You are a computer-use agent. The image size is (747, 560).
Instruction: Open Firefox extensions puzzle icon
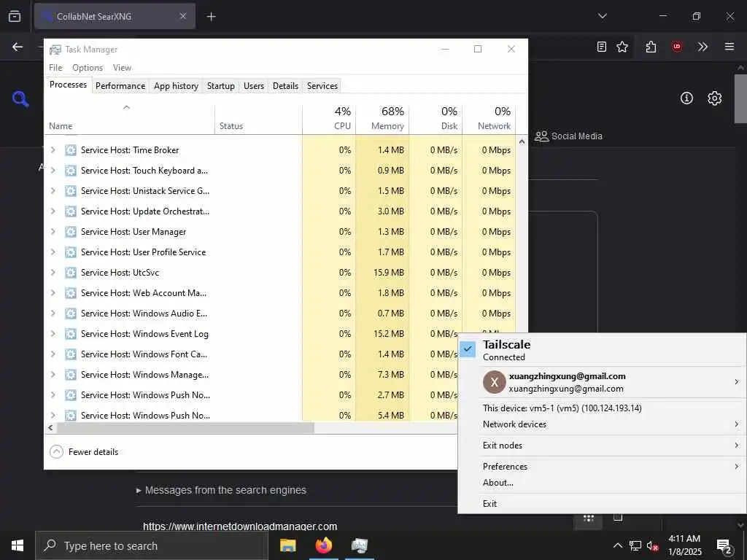(651, 47)
